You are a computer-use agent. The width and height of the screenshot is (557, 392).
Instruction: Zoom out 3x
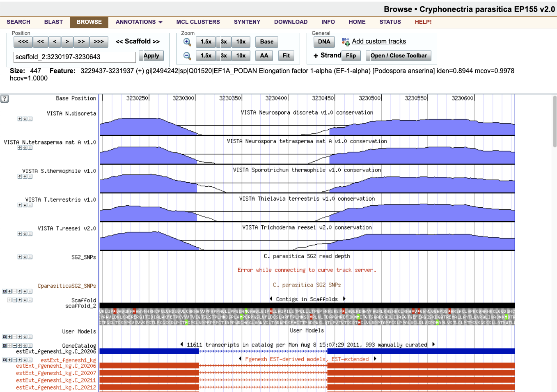(x=224, y=56)
